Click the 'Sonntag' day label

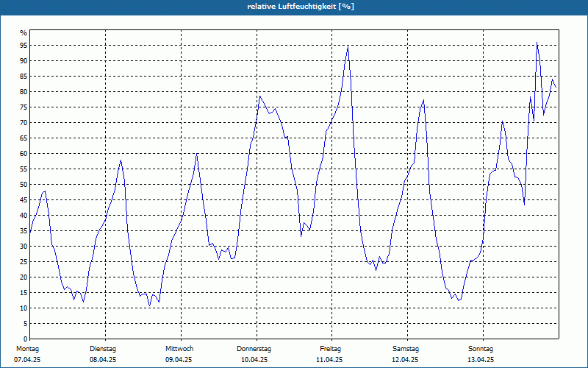click(481, 349)
